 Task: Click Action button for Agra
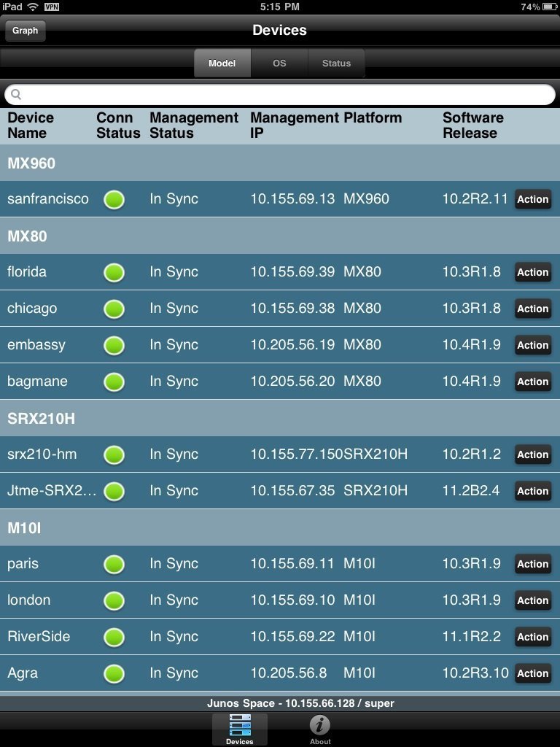pos(532,673)
